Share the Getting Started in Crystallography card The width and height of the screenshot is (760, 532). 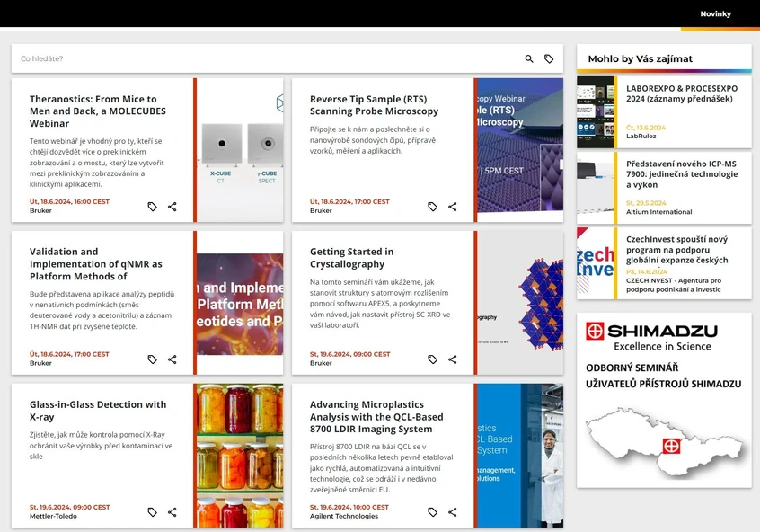pyautogui.click(x=452, y=359)
